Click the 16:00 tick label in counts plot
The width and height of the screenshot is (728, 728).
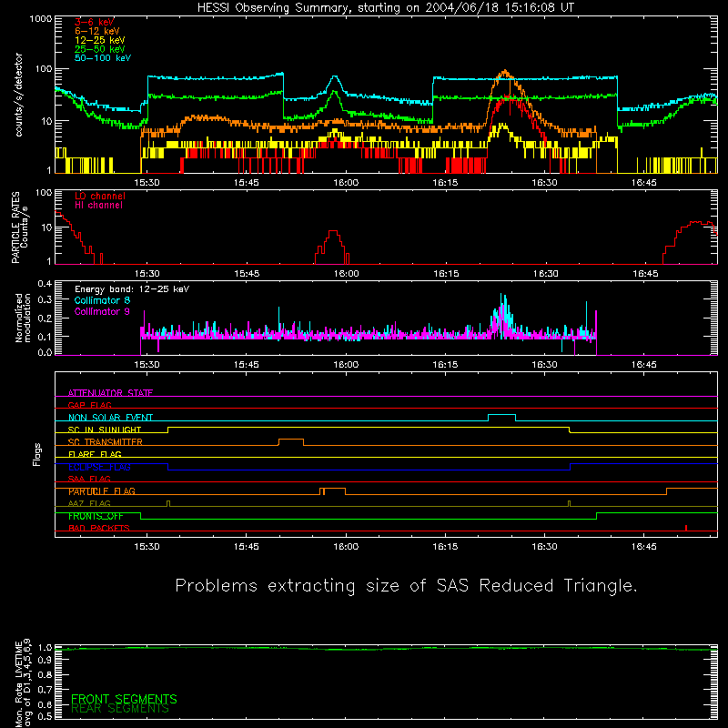point(346,183)
